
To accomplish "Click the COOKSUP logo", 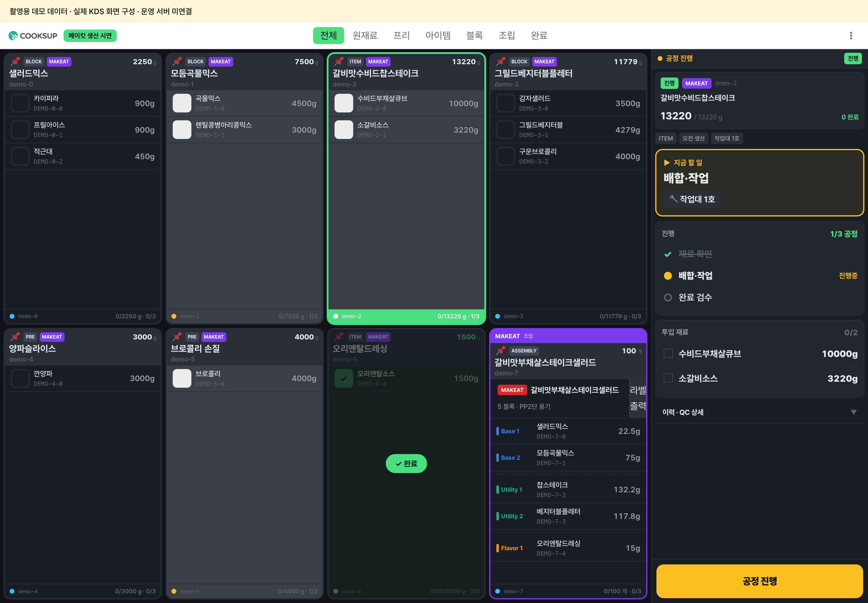I will tap(33, 36).
